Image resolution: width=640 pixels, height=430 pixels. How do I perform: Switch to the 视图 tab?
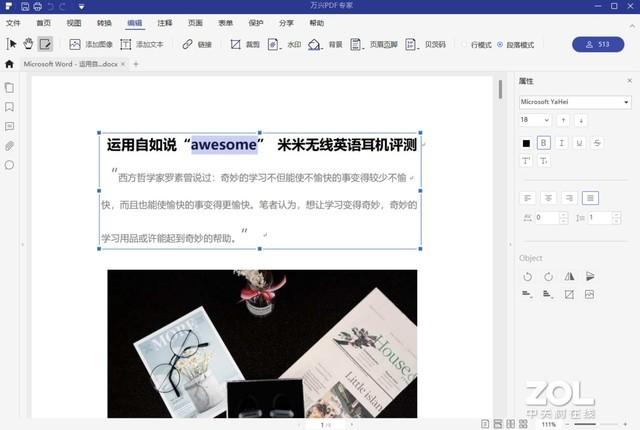pos(74,23)
